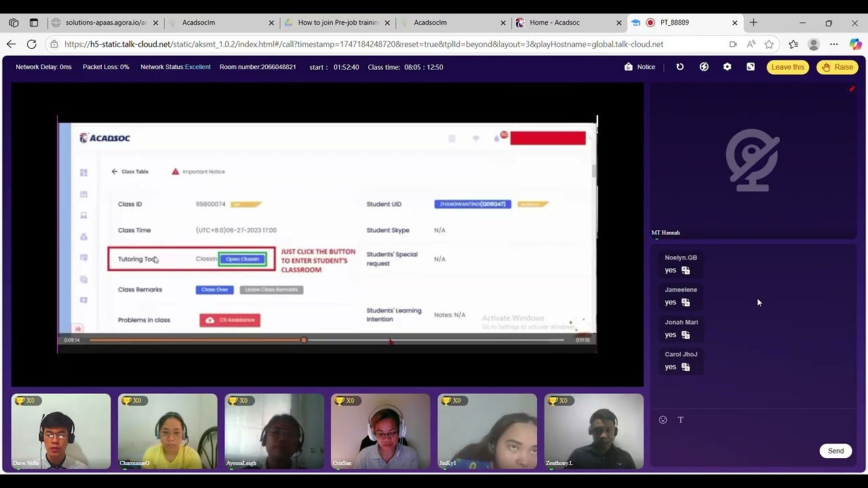Select Dave.Vella's video thumbnail
Screen dimensions: 868x488
click(x=61, y=431)
